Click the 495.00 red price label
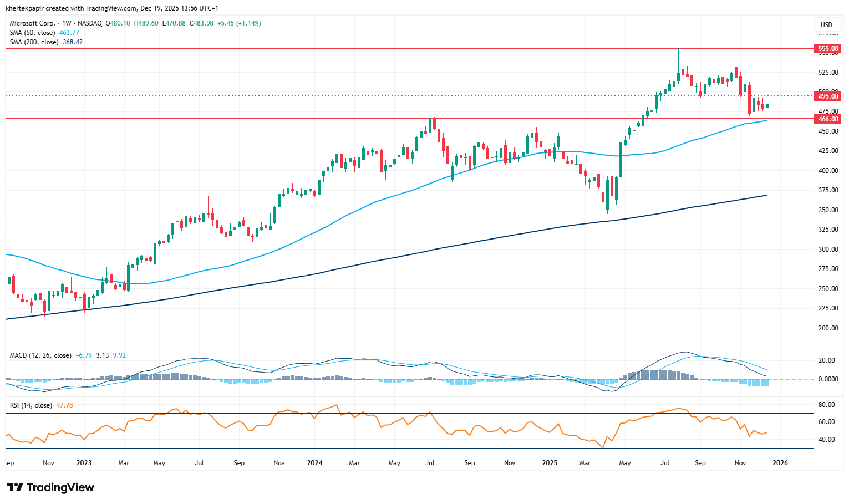 click(x=828, y=96)
